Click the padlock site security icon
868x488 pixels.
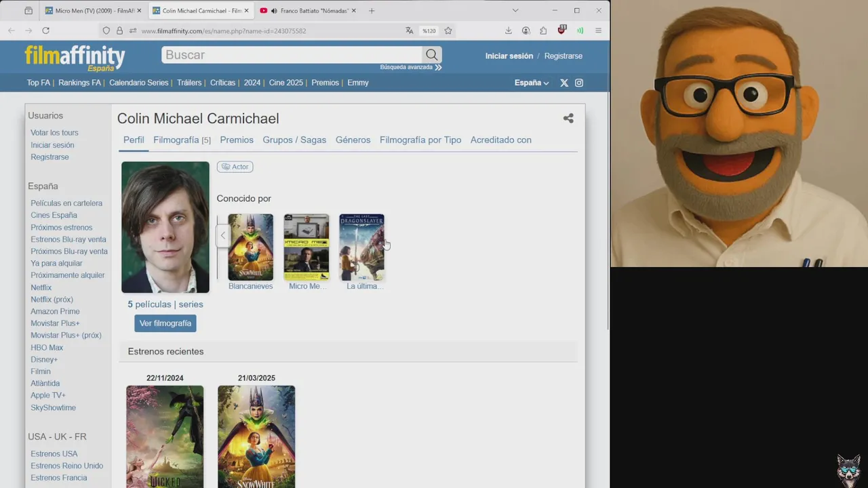(119, 30)
